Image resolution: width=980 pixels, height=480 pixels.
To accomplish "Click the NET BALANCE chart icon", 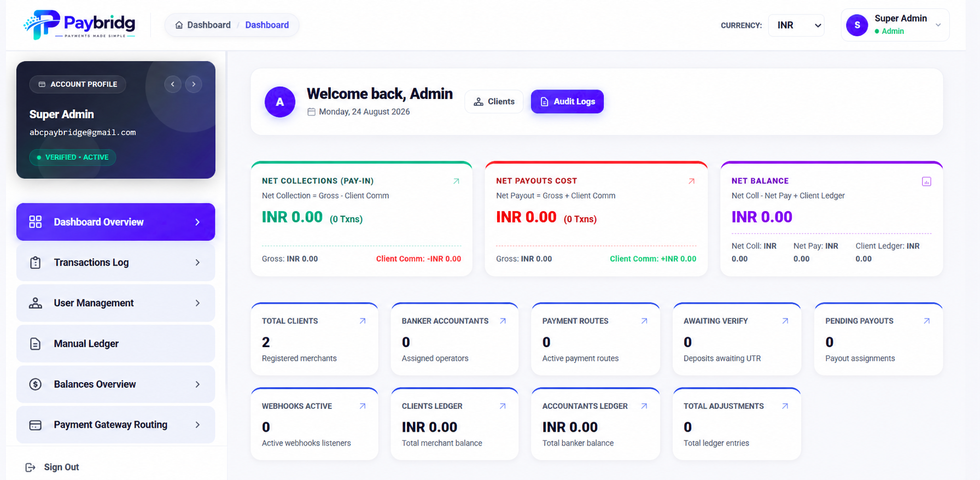I will (x=926, y=182).
